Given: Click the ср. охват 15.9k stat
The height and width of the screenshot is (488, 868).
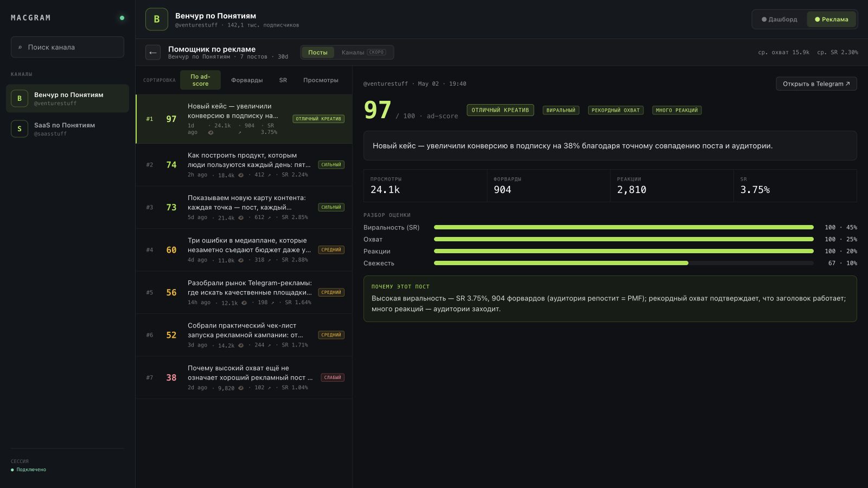Looking at the screenshot, I should click(783, 53).
